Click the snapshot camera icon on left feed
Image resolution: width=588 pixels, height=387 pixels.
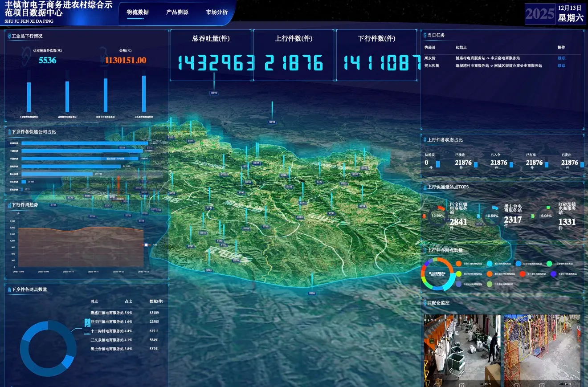coord(462,384)
